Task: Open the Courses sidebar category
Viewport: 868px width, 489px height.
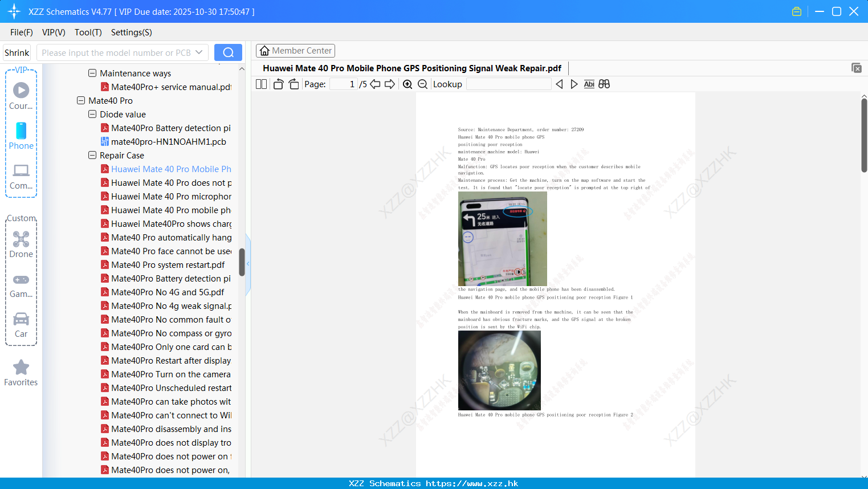Action: [x=21, y=96]
